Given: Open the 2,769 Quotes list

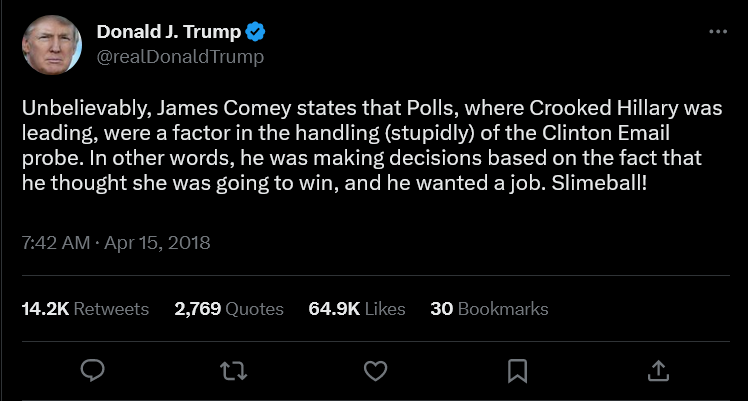Looking at the screenshot, I should pos(228,309).
